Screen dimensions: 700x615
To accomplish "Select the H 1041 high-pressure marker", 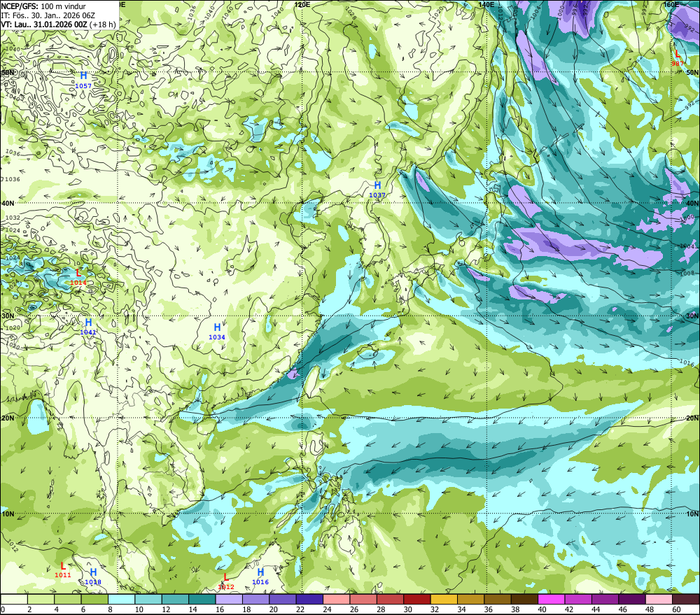I will (x=88, y=326).
